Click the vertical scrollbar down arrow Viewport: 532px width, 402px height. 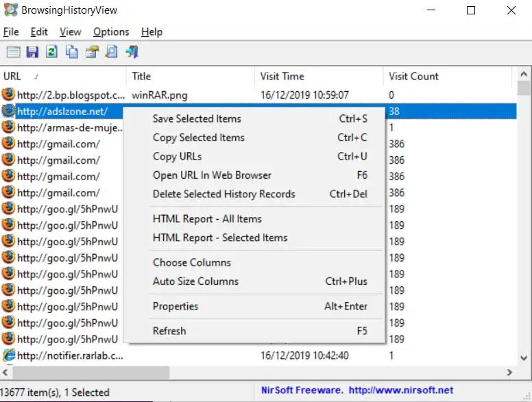click(524, 357)
